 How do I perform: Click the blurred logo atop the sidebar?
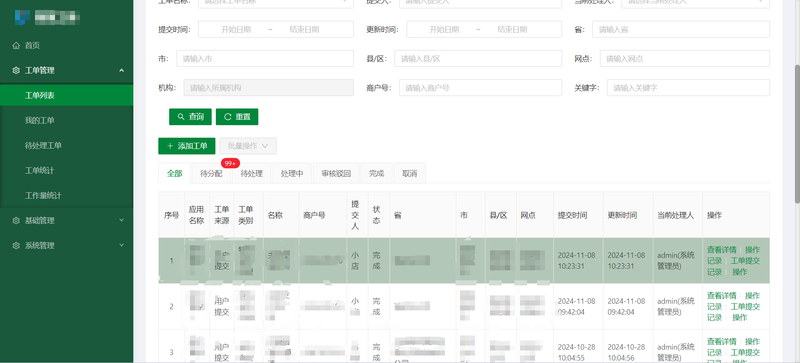click(x=47, y=18)
